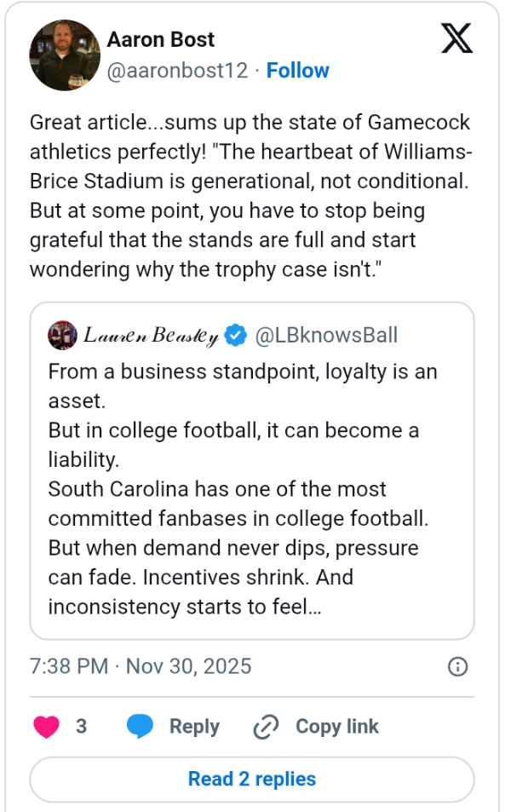Click the blue reply bubble icon
The width and height of the screenshot is (511, 812).
140,727
